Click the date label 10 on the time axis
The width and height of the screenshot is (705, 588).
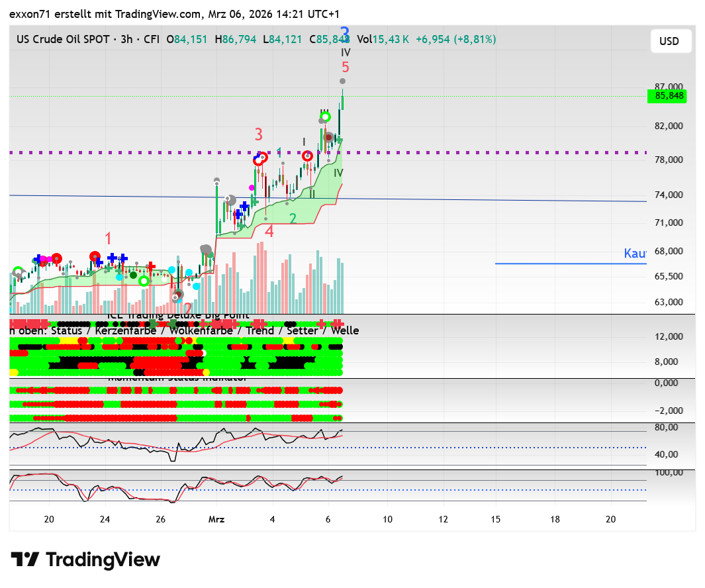[x=387, y=520]
